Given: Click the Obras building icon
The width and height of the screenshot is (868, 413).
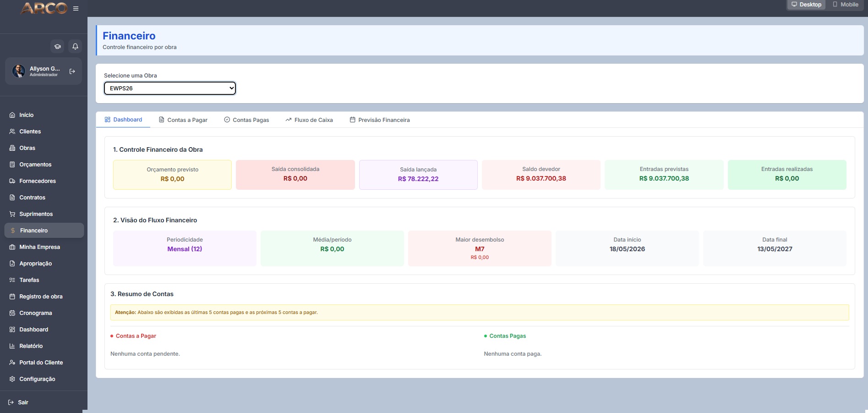Looking at the screenshot, I should click(x=12, y=148).
